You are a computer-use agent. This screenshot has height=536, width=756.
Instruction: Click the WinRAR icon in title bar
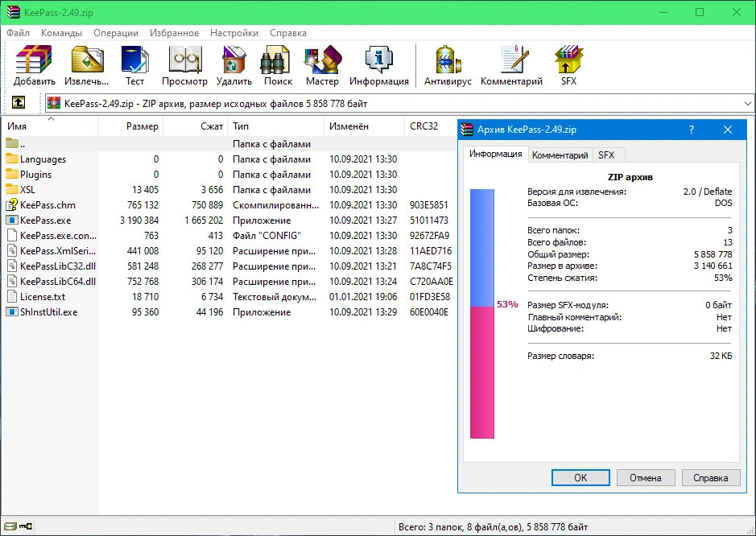[x=14, y=12]
